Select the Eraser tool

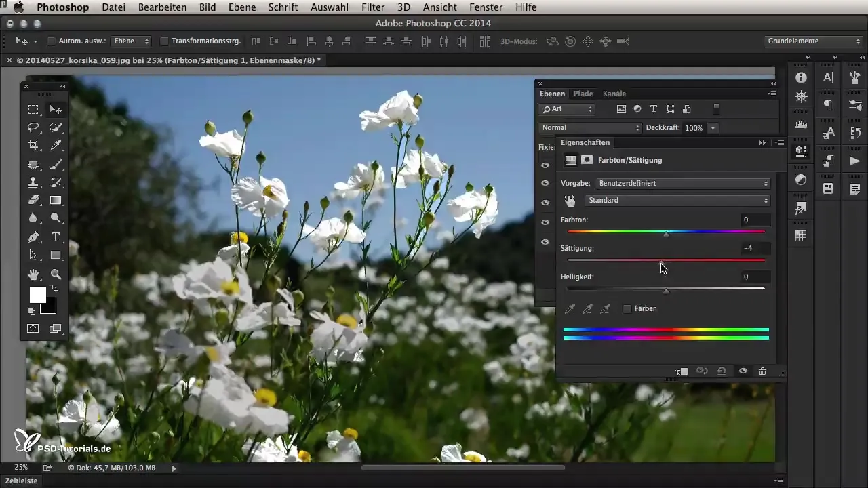(33, 201)
